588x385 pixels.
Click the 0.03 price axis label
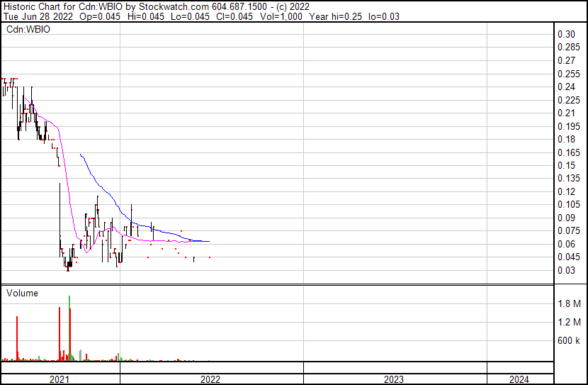click(x=565, y=270)
